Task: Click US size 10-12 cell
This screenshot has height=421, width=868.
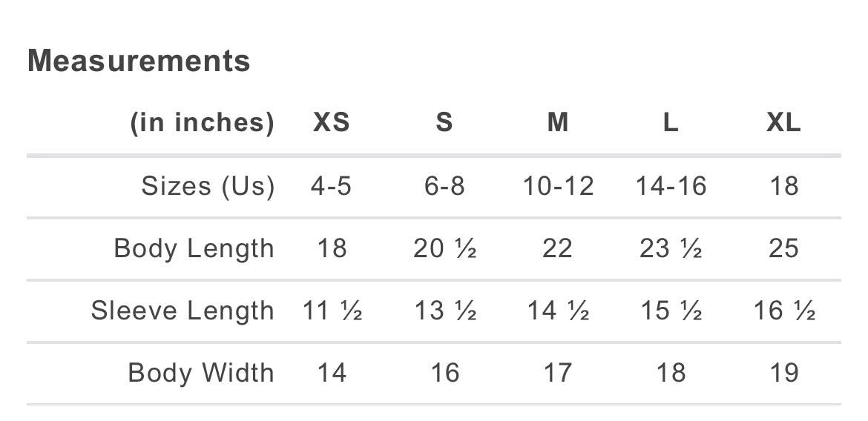Action: 558,186
